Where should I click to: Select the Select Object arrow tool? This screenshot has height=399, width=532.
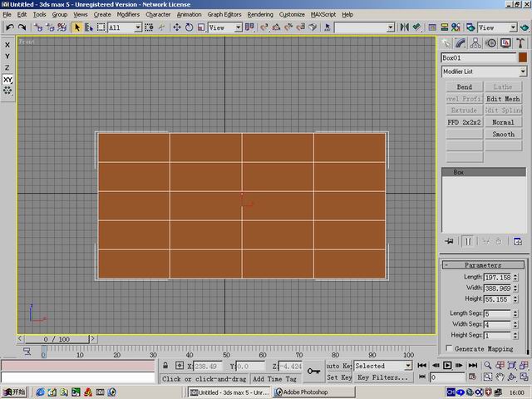pyautogui.click(x=77, y=27)
